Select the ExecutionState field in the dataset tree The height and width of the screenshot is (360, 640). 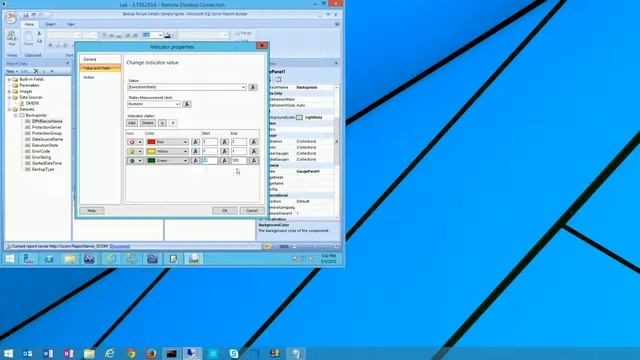(x=45, y=145)
